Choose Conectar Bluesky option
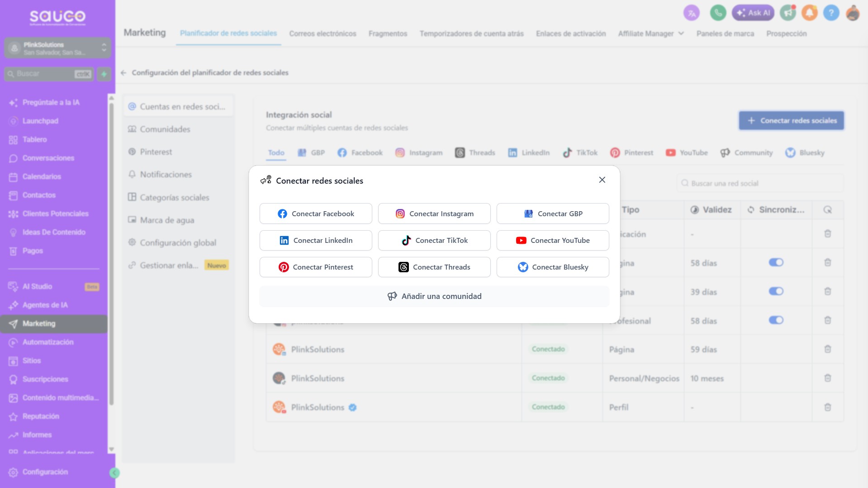 553,267
